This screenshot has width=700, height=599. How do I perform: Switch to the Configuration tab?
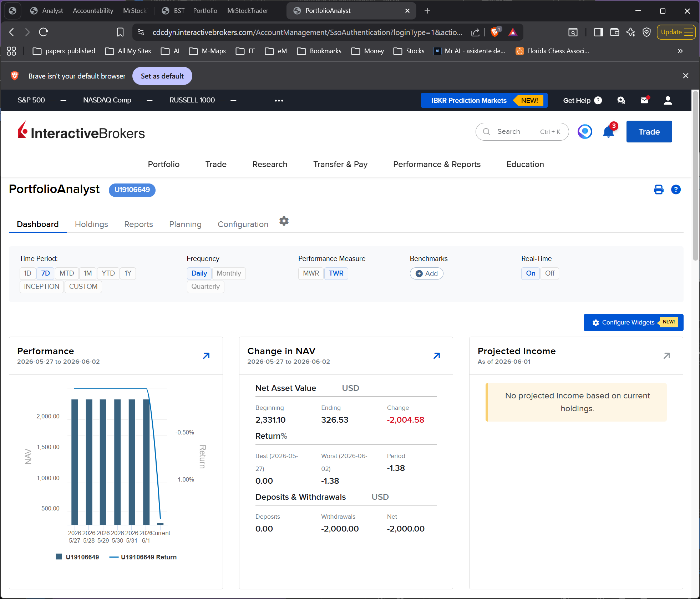tap(243, 224)
